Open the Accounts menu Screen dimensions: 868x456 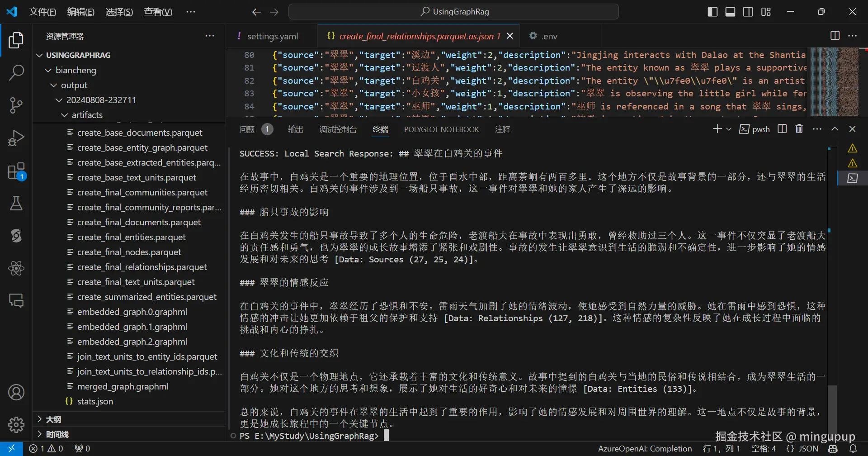[16, 392]
